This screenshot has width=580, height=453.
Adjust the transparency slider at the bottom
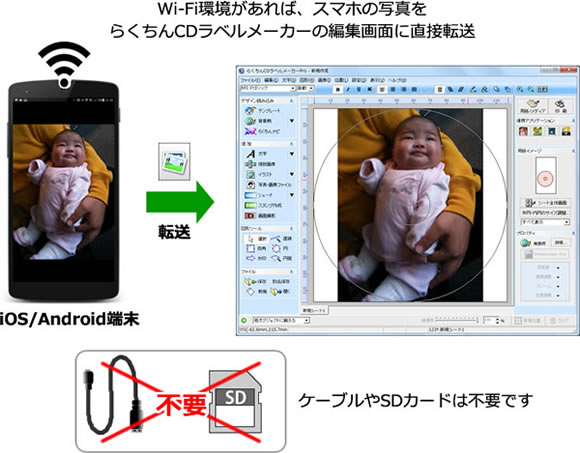point(458,320)
